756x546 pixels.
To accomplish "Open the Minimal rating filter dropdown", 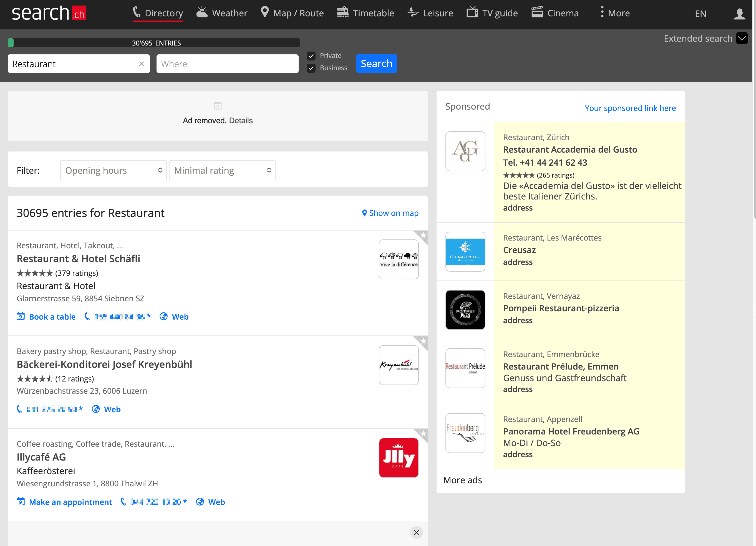I will pos(222,170).
